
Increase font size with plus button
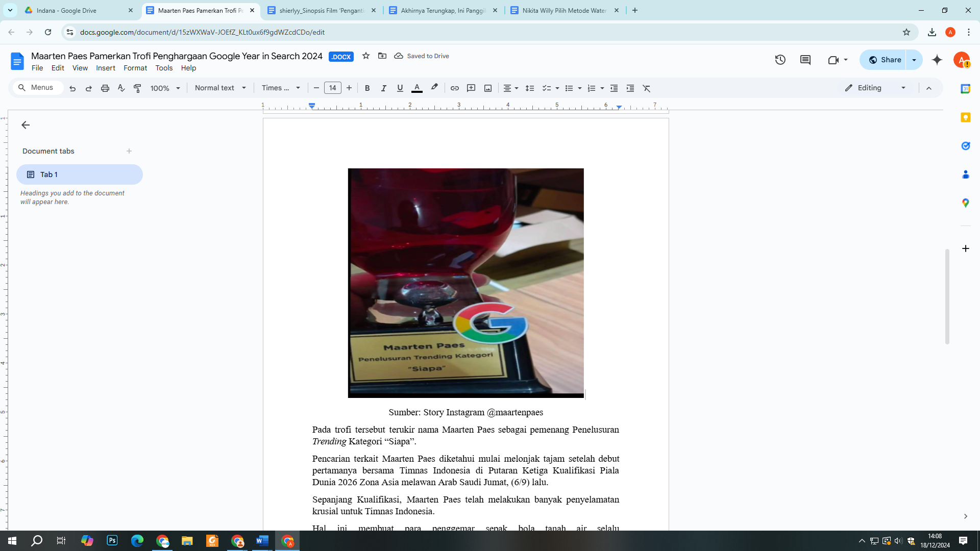click(349, 88)
